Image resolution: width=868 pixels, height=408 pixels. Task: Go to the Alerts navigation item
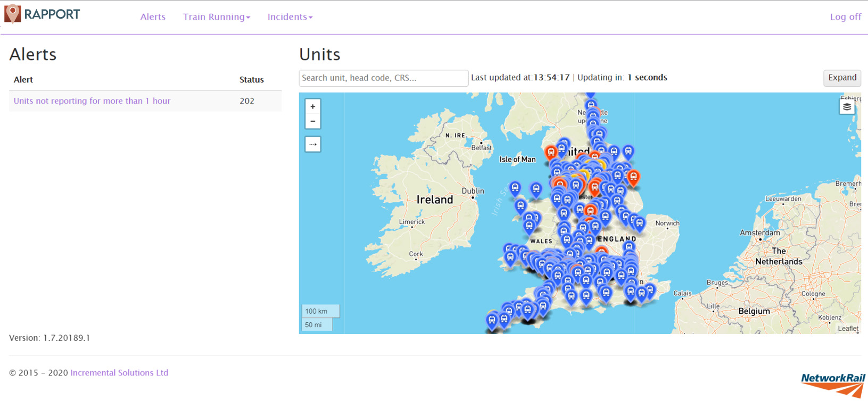153,17
